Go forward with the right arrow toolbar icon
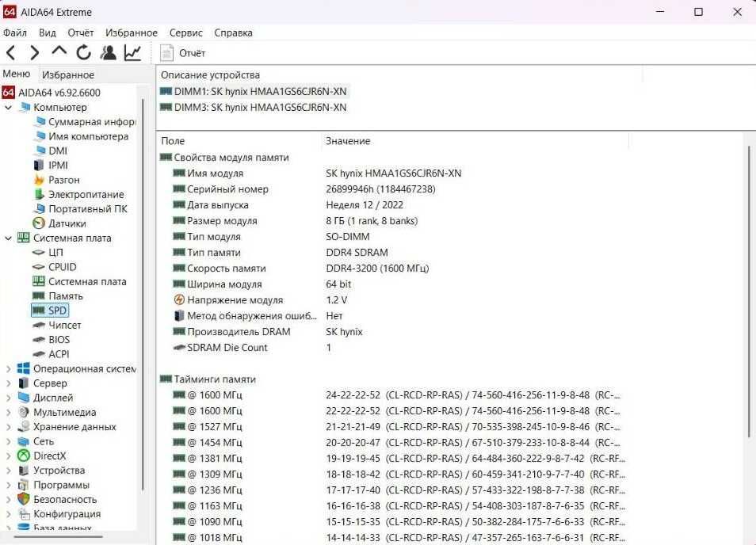 (x=34, y=52)
